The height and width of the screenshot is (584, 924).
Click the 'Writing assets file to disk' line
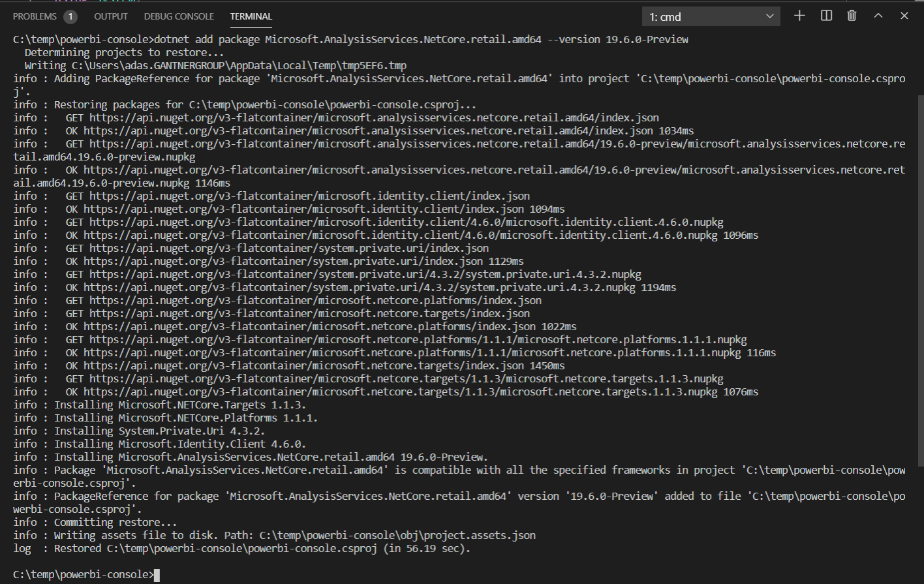[x=274, y=536]
